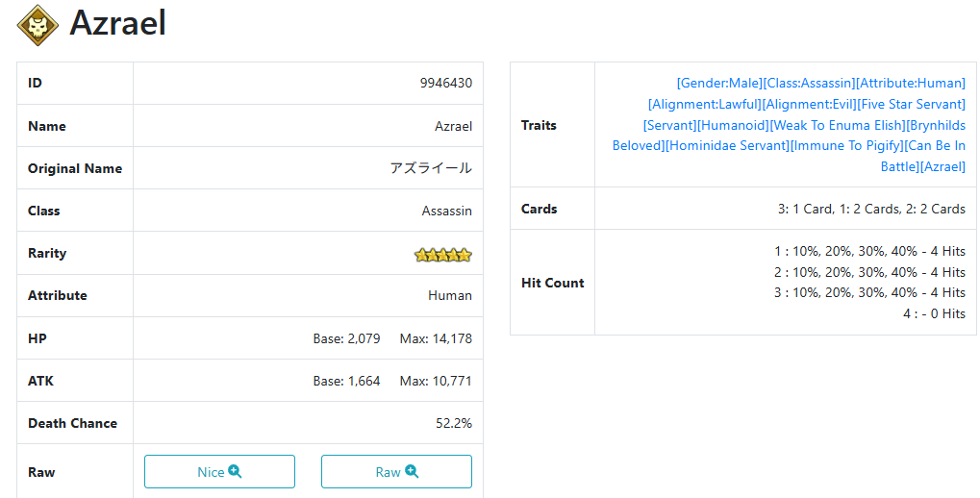Select the HP Base: 2,079 value
980x498 pixels.
pyautogui.click(x=347, y=338)
